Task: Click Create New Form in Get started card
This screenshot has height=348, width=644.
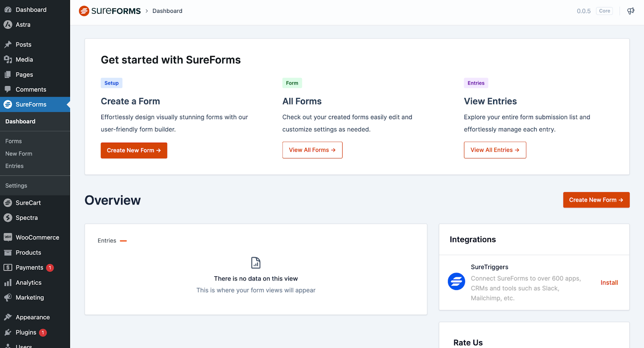Action: (134, 150)
